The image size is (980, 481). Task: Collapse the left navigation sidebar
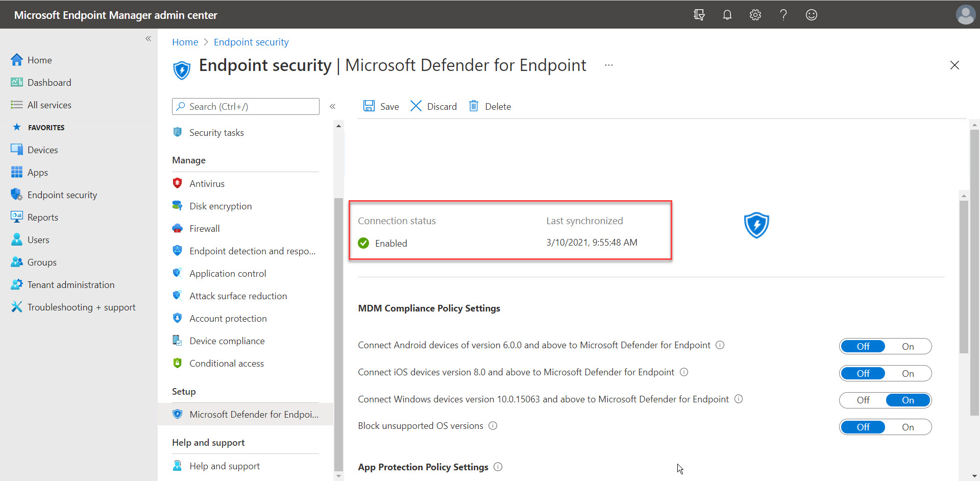coord(148,39)
